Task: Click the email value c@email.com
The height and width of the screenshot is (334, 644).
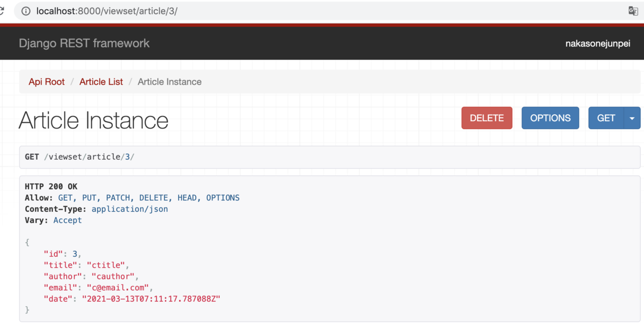Action: click(x=118, y=287)
